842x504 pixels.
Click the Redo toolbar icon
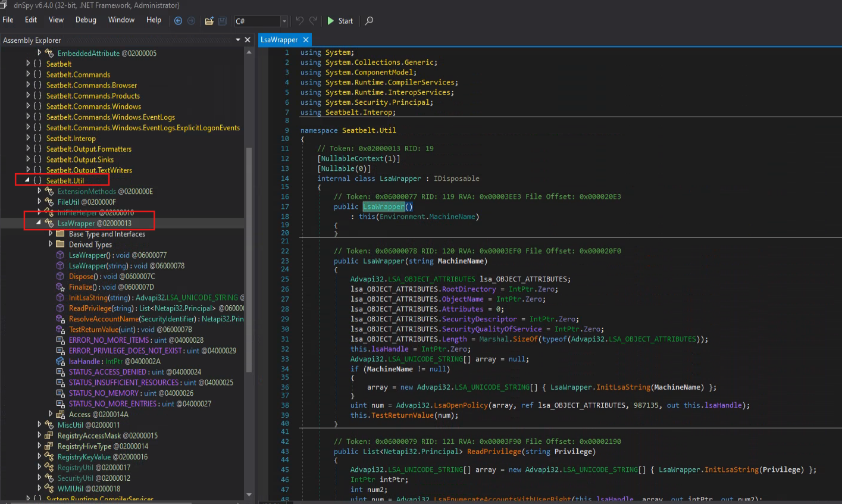[314, 21]
